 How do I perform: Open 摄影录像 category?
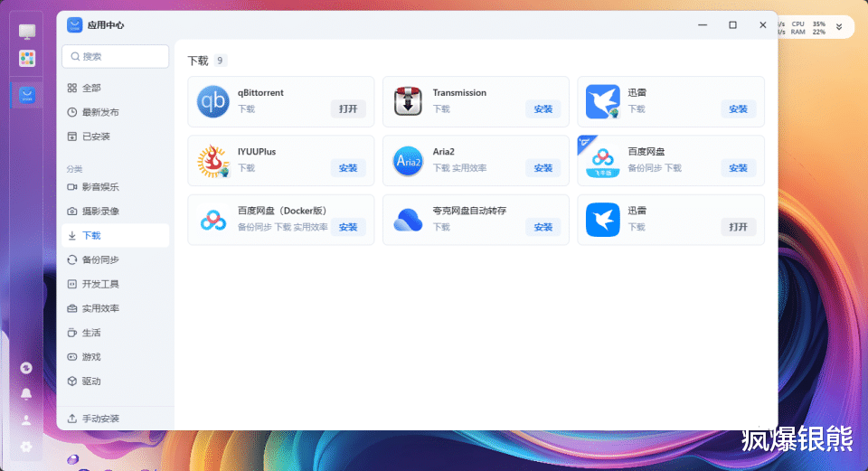click(x=115, y=212)
